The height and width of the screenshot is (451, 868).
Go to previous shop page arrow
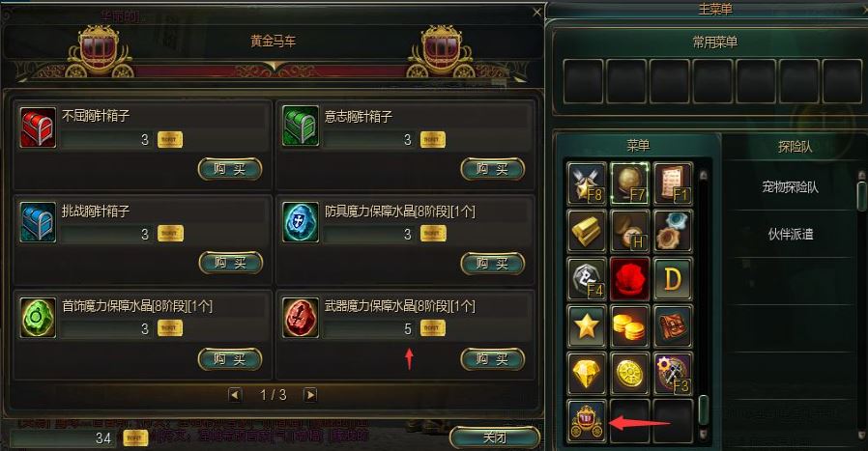(235, 395)
